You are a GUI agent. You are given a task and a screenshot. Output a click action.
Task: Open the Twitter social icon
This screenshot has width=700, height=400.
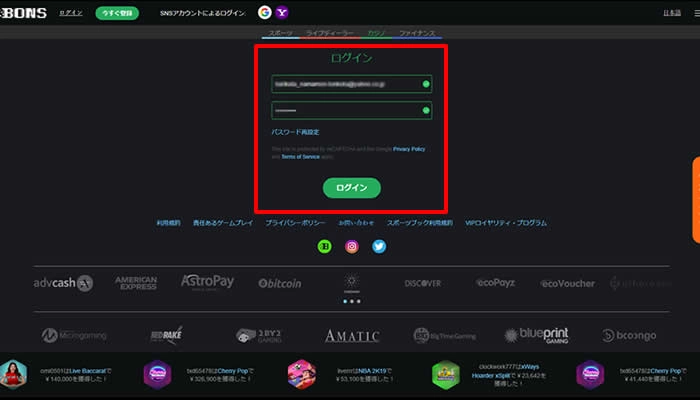coord(379,246)
